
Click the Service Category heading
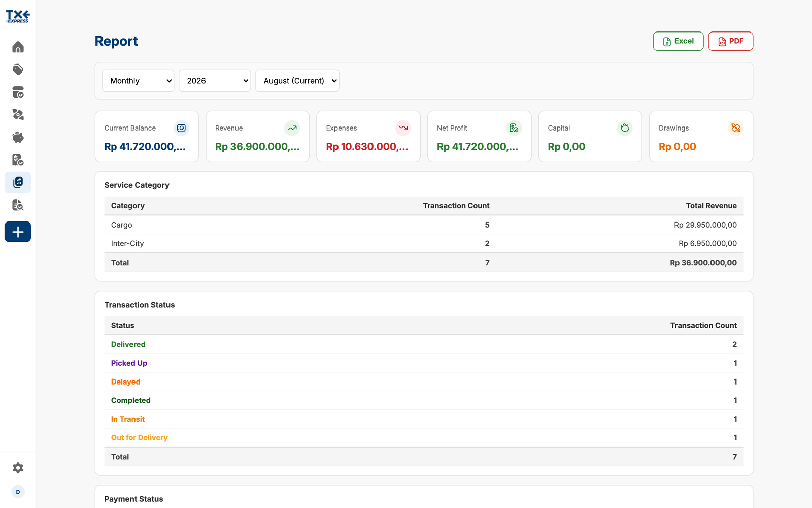(x=137, y=185)
